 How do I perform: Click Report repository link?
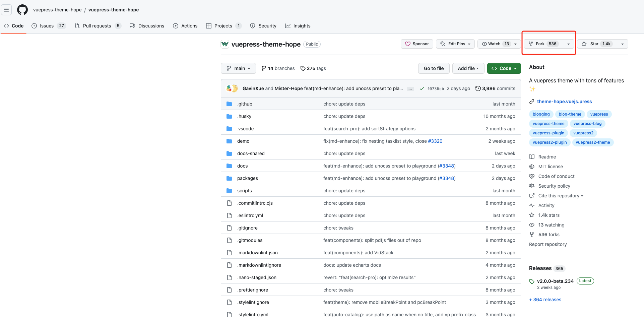click(x=548, y=244)
